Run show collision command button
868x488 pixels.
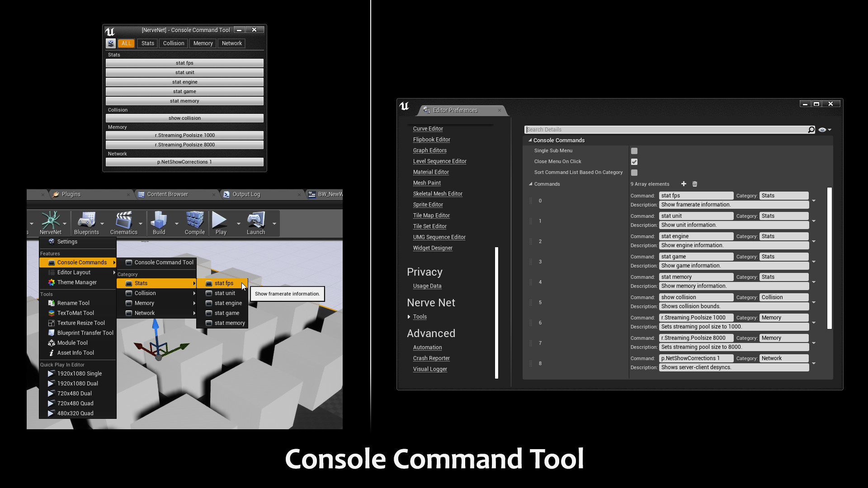click(184, 118)
